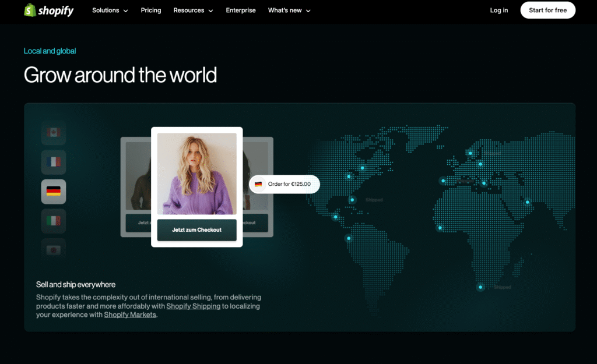Click the map dot at southern Africa
Image resolution: width=597 pixels, height=364 pixels.
click(x=480, y=287)
